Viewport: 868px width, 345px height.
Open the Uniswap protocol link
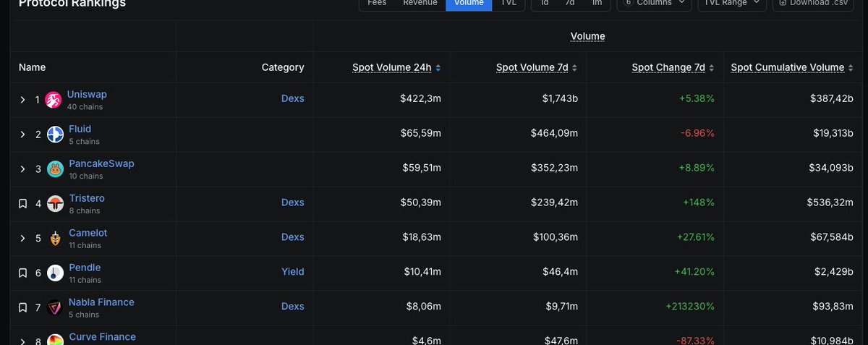pyautogui.click(x=87, y=94)
